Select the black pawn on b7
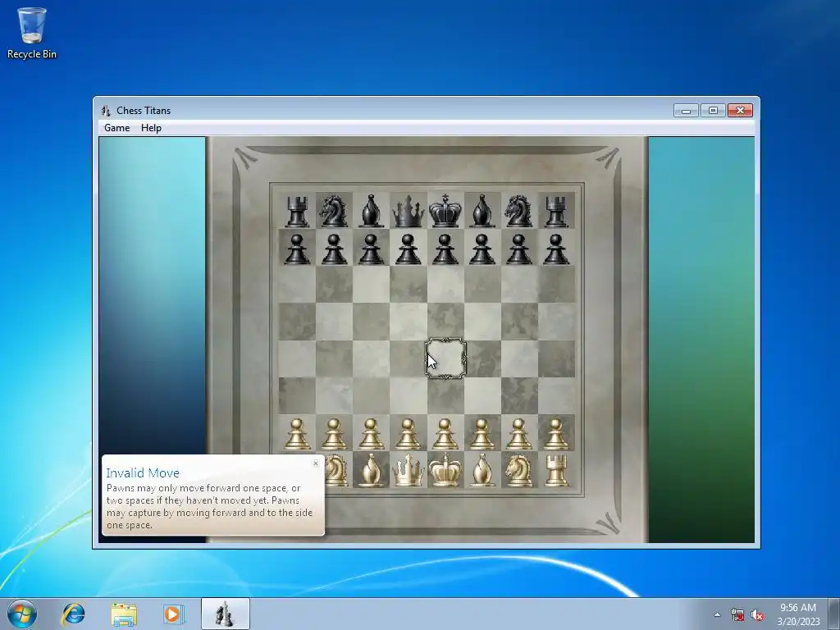This screenshot has height=630, width=840. pos(334,249)
